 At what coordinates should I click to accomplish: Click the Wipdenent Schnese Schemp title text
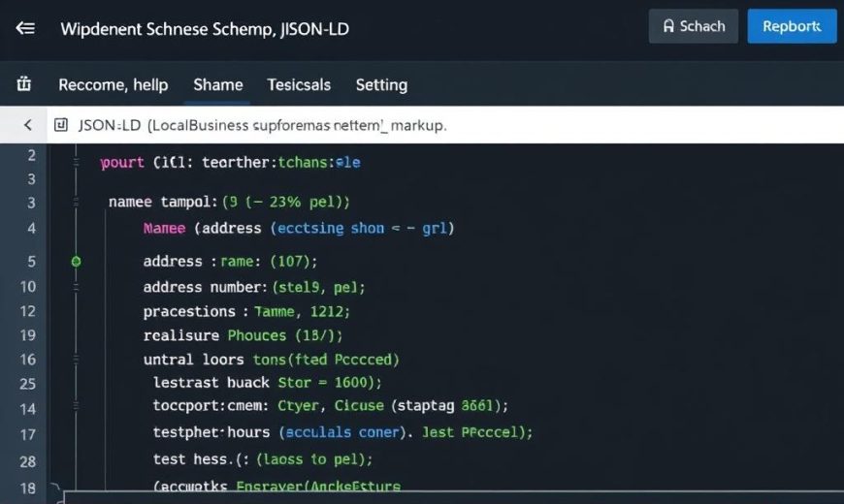tap(205, 28)
